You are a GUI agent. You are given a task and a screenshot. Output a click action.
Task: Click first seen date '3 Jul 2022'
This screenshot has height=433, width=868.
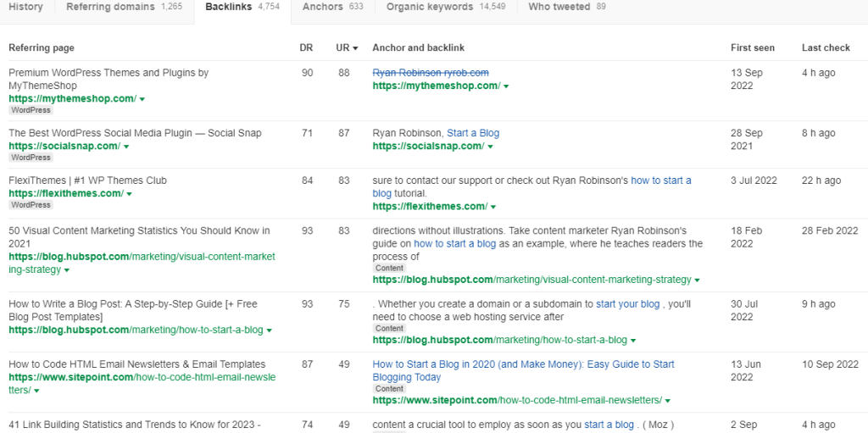[x=754, y=180]
